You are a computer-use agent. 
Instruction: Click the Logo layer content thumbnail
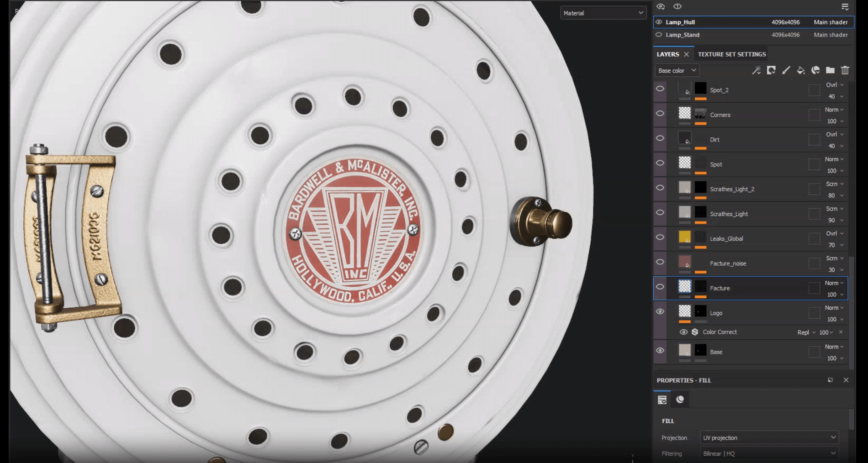[x=685, y=311]
